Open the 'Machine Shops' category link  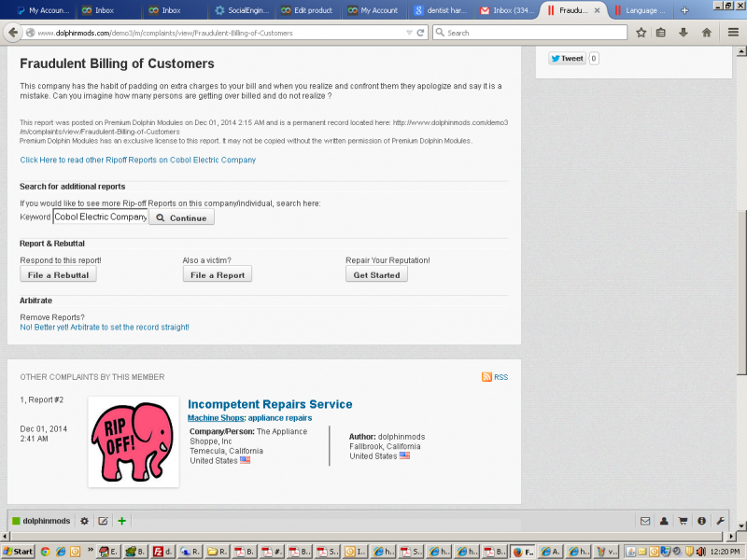click(216, 418)
